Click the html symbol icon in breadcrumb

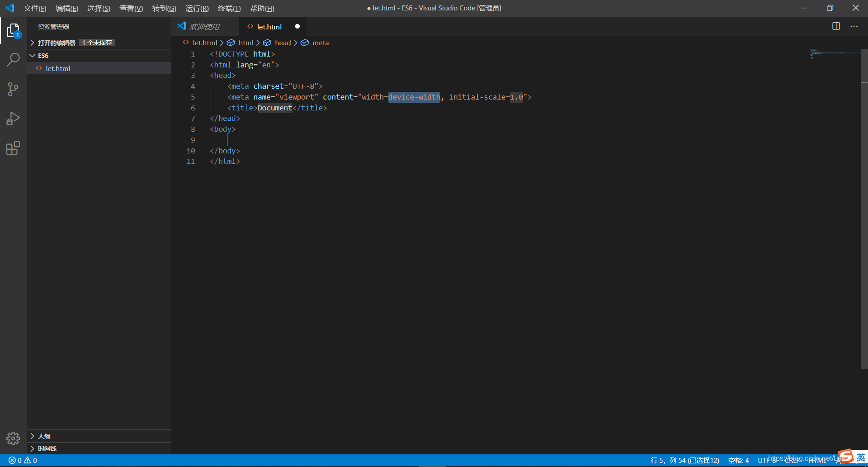[231, 43]
